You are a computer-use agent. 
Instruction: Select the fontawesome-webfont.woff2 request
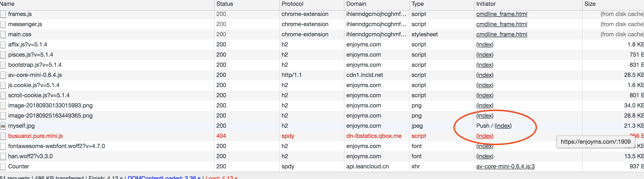click(x=57, y=146)
